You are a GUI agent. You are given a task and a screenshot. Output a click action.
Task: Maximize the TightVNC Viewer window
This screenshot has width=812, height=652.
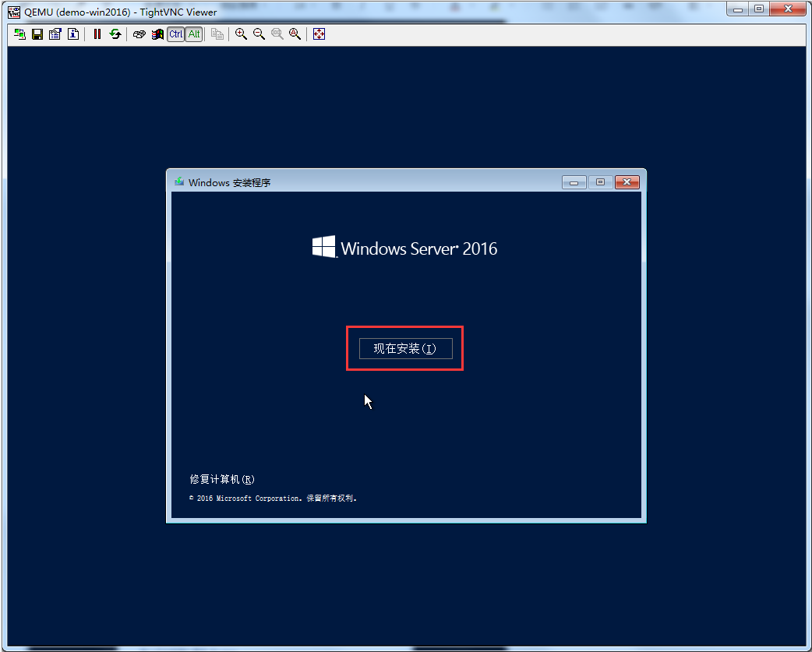point(759,9)
